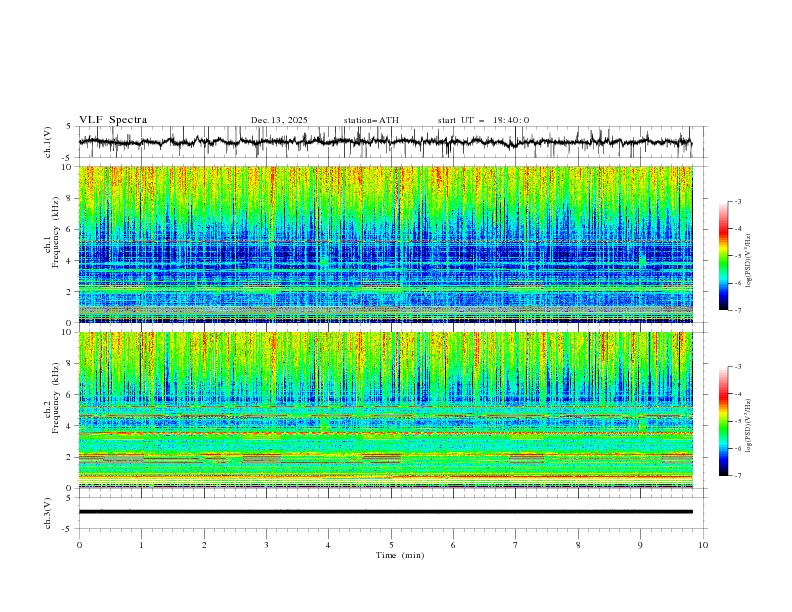Click the "8" kHz tick of ch.2 spectrogram
This screenshot has height=612, width=792.
tap(70, 364)
